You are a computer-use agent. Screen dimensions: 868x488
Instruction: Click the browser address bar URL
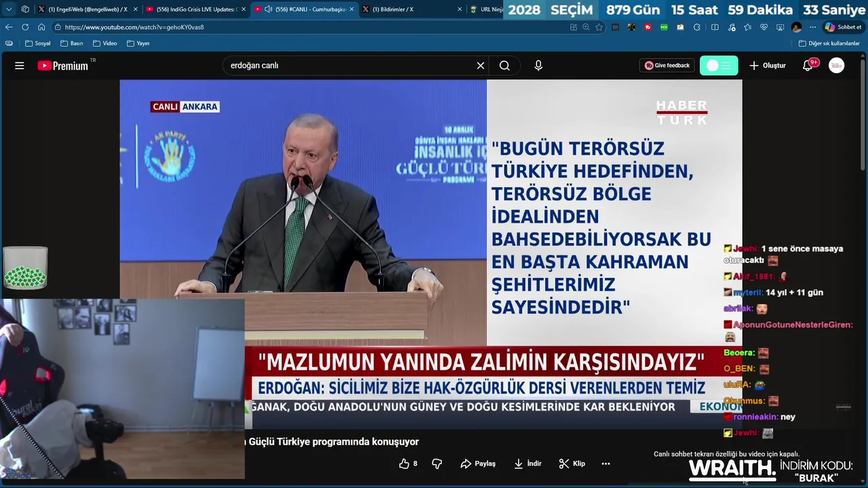[x=134, y=27]
